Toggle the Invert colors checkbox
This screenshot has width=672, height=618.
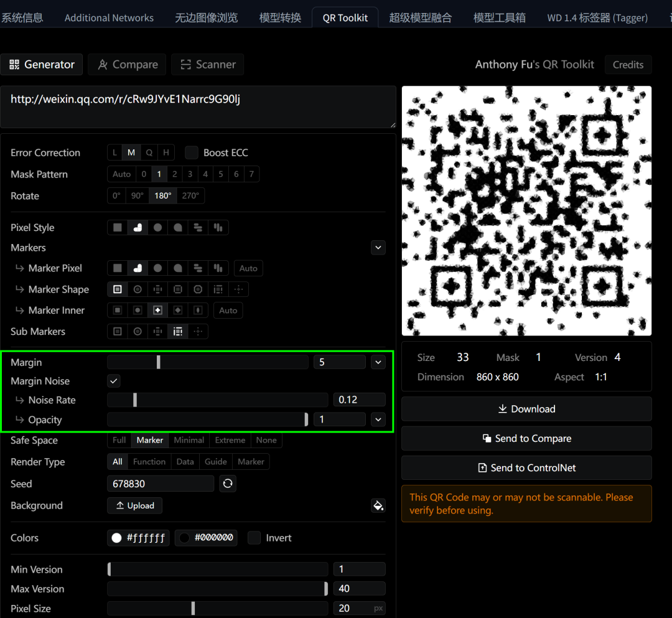[x=254, y=538]
